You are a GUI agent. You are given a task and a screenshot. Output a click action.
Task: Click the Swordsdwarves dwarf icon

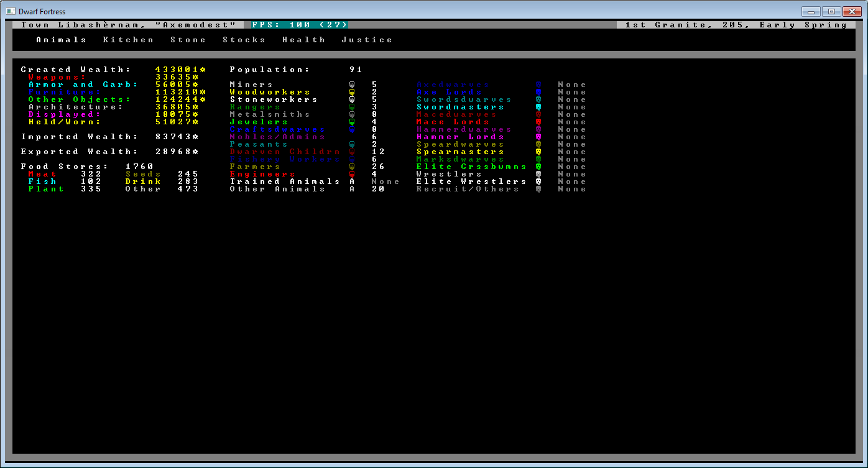[x=538, y=99]
